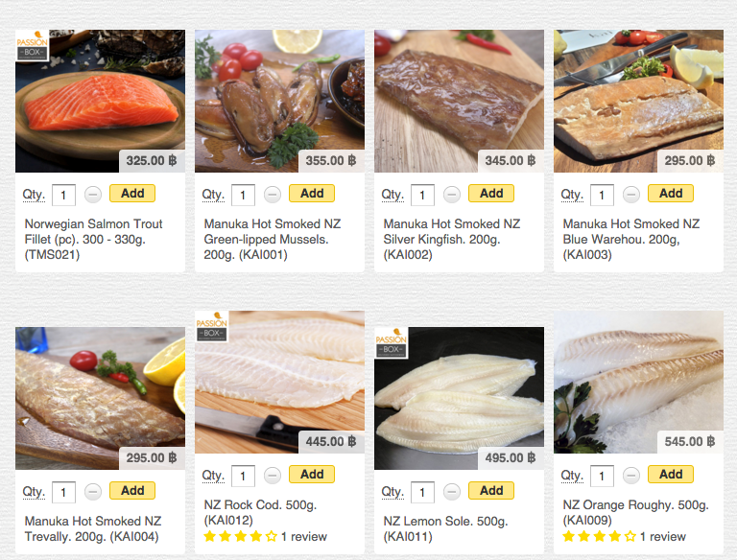Add NZ Lemon Sole to cart

coord(491,491)
